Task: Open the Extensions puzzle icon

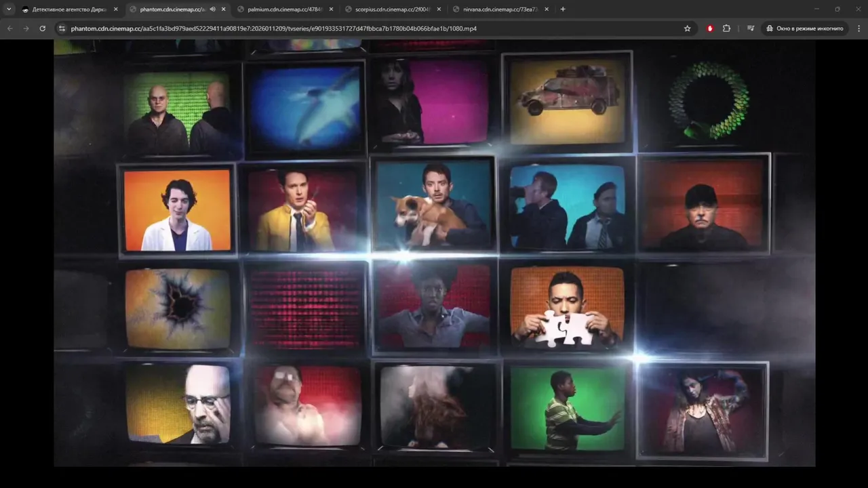Action: click(726, 28)
